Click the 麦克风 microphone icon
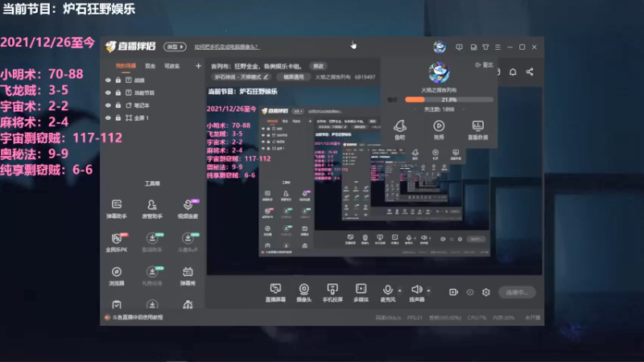644x362 pixels. [387, 290]
